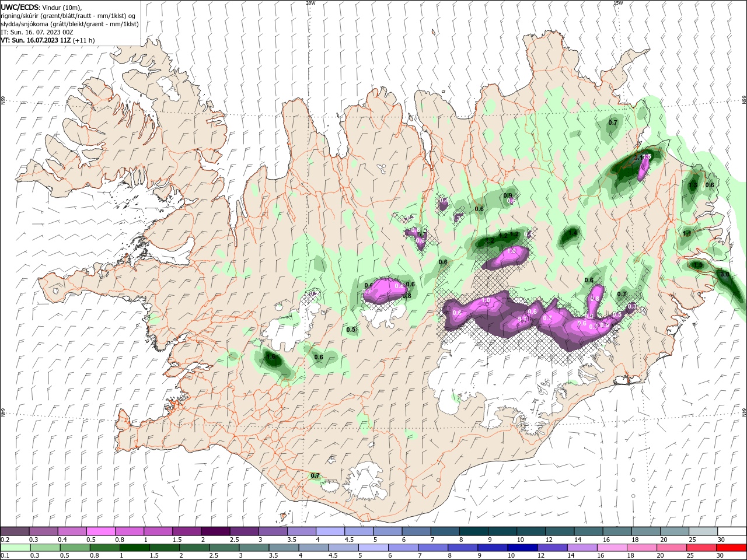Click the bright pink swatch between 0.5 and 0.8
This screenshot has width=747, height=560.
(x=100, y=531)
